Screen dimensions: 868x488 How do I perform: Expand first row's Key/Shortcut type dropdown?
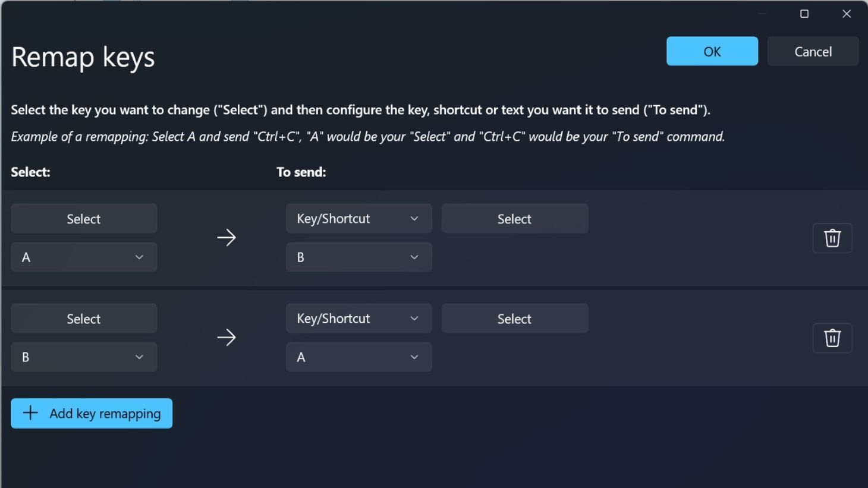358,219
